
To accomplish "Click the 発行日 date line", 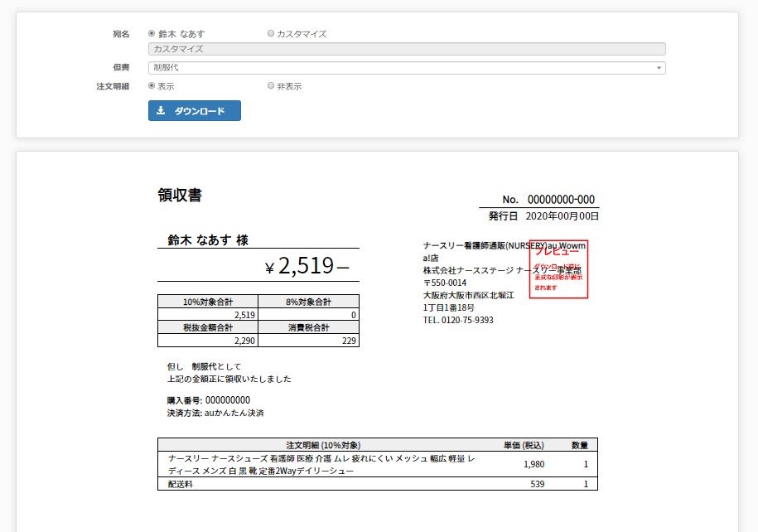I will click(543, 216).
